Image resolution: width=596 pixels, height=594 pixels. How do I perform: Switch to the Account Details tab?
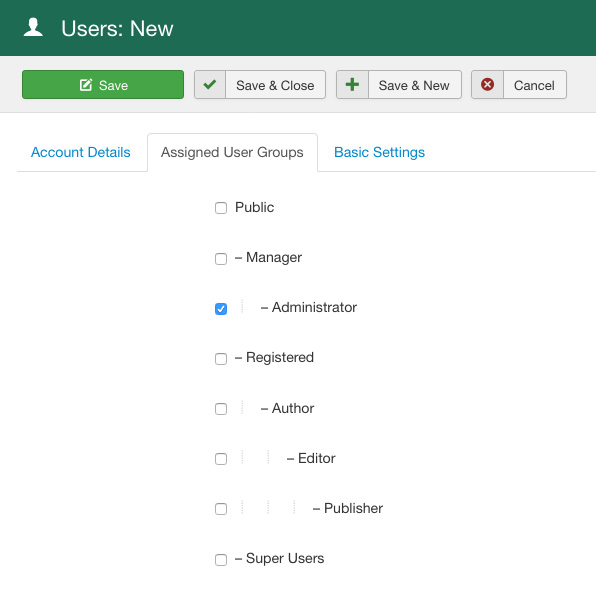[81, 152]
